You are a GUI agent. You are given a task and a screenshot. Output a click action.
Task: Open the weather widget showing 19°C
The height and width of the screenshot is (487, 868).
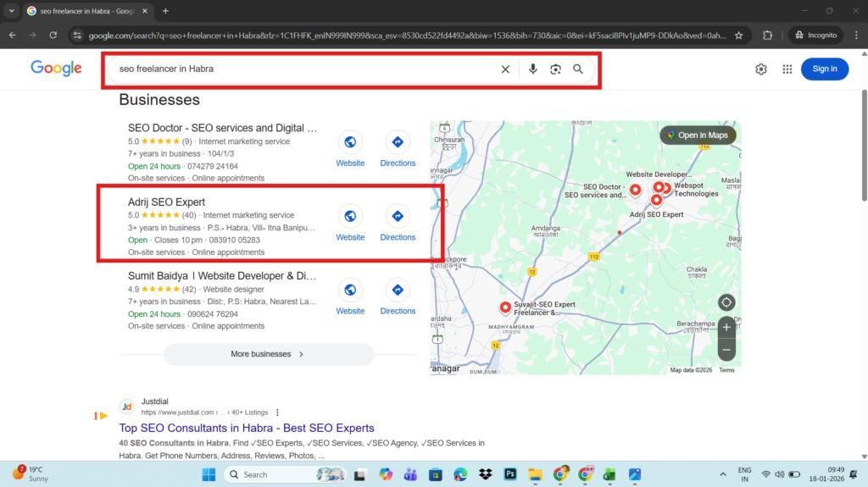tap(31, 474)
